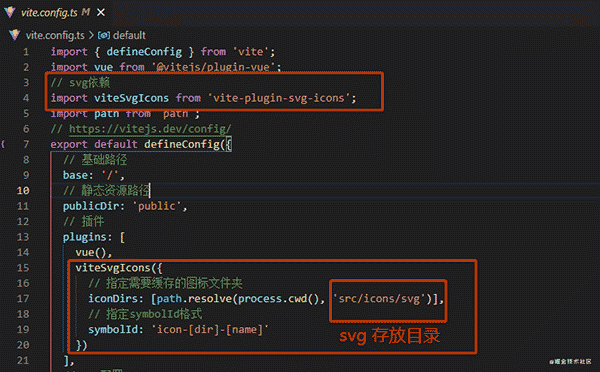The image size is (600, 372).
Task: Click the '// 静态资源路径' comment on line 10
Action: [106, 191]
